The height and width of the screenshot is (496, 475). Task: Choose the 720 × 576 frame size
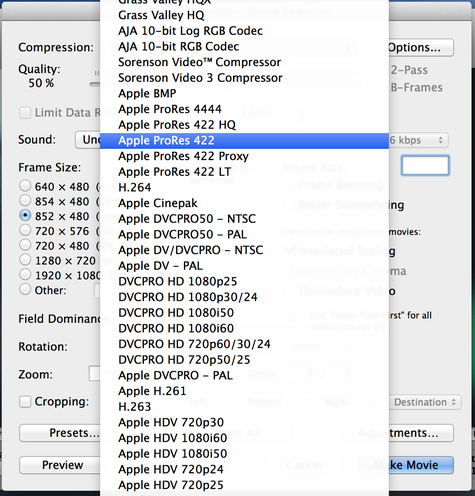point(25,230)
